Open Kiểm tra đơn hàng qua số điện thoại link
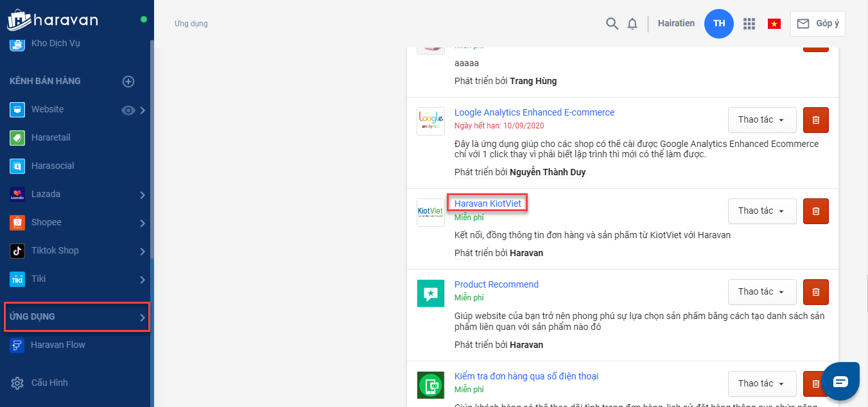The height and width of the screenshot is (407, 868). (x=526, y=376)
